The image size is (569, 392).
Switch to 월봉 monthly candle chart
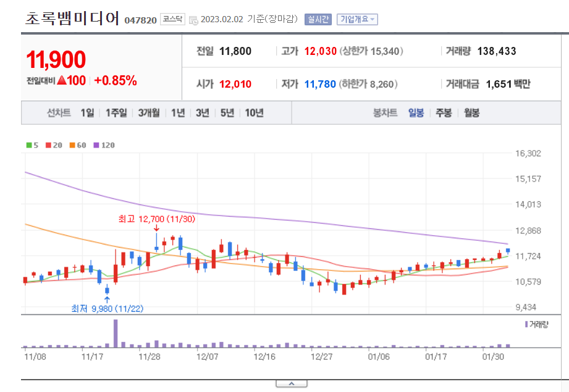click(472, 113)
